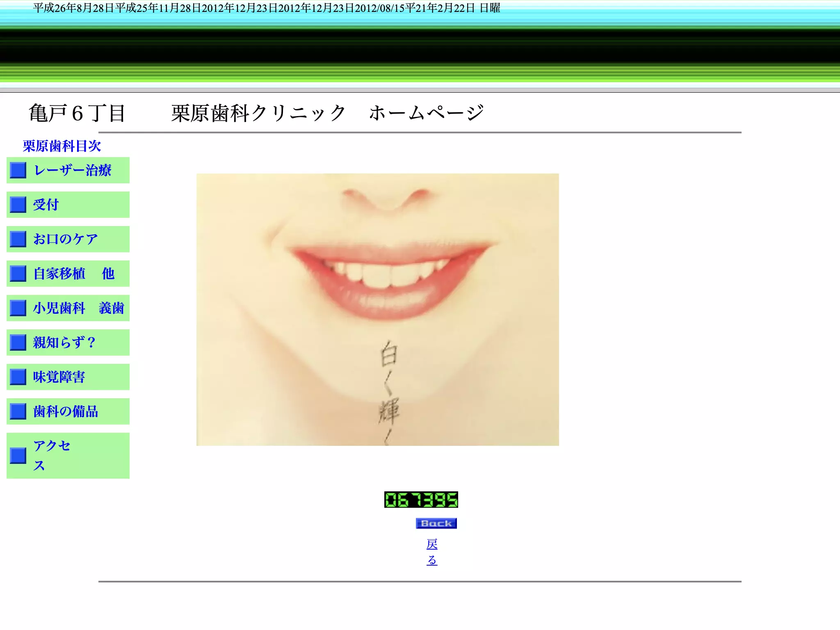The width and height of the screenshot is (840, 630).
Task: Click blue square icon beside 小児歯科 義歯
Action: pos(18,308)
